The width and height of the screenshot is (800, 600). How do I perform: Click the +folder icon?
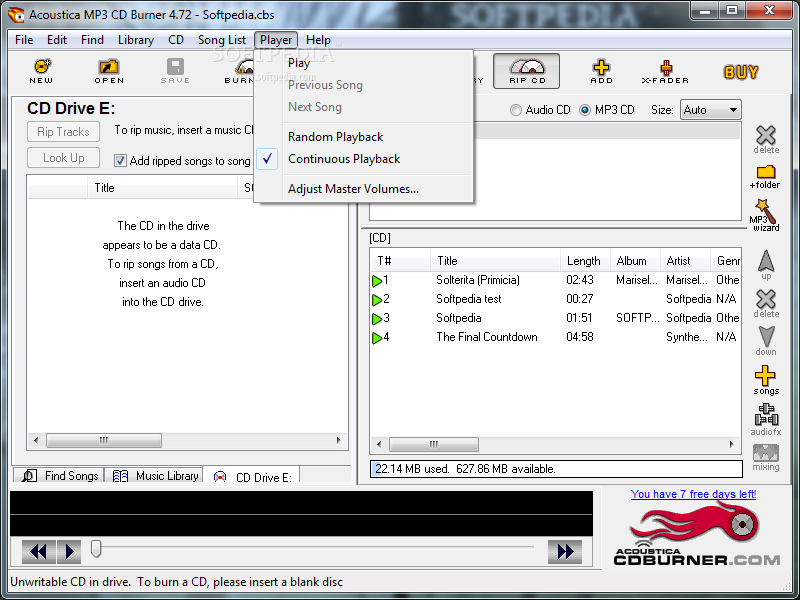click(x=765, y=177)
